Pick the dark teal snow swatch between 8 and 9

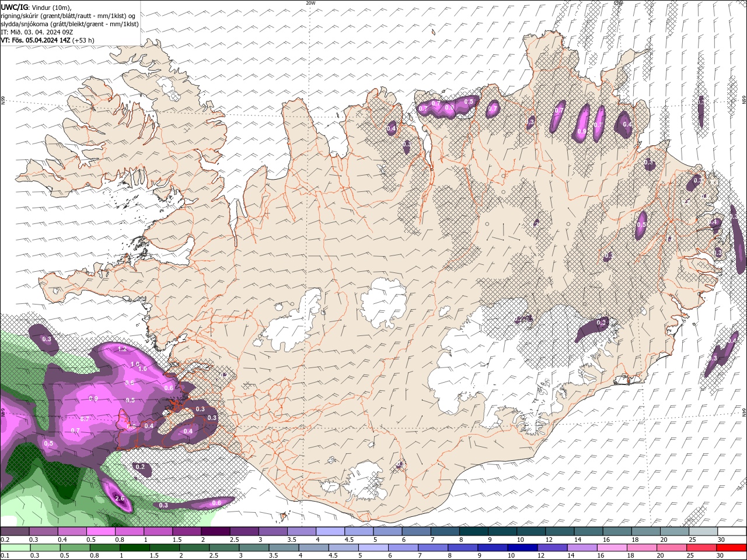coord(473,531)
